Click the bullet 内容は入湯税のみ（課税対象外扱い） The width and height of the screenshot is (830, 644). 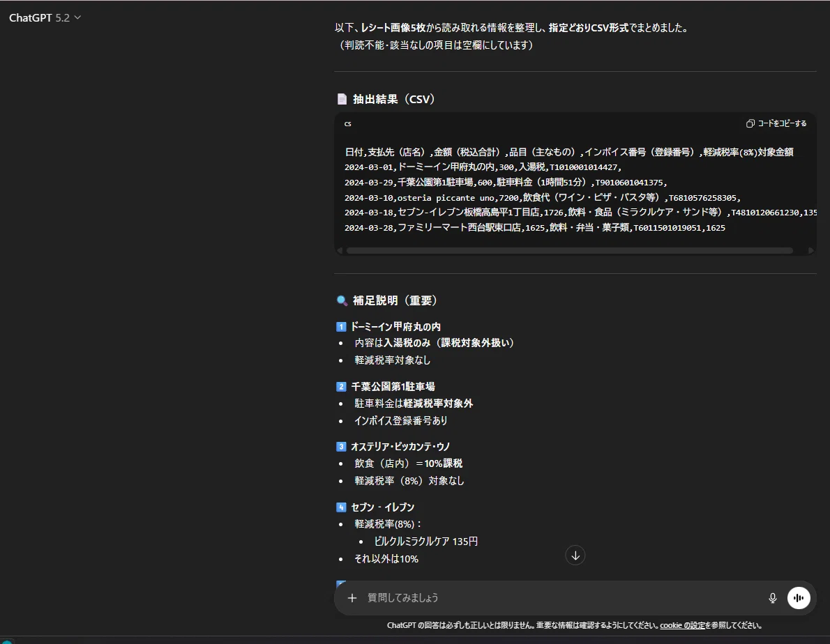434,343
